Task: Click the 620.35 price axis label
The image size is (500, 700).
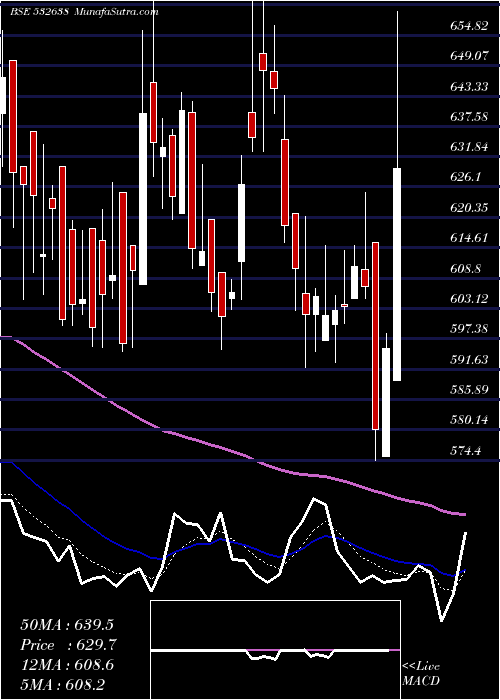Action: tap(468, 208)
